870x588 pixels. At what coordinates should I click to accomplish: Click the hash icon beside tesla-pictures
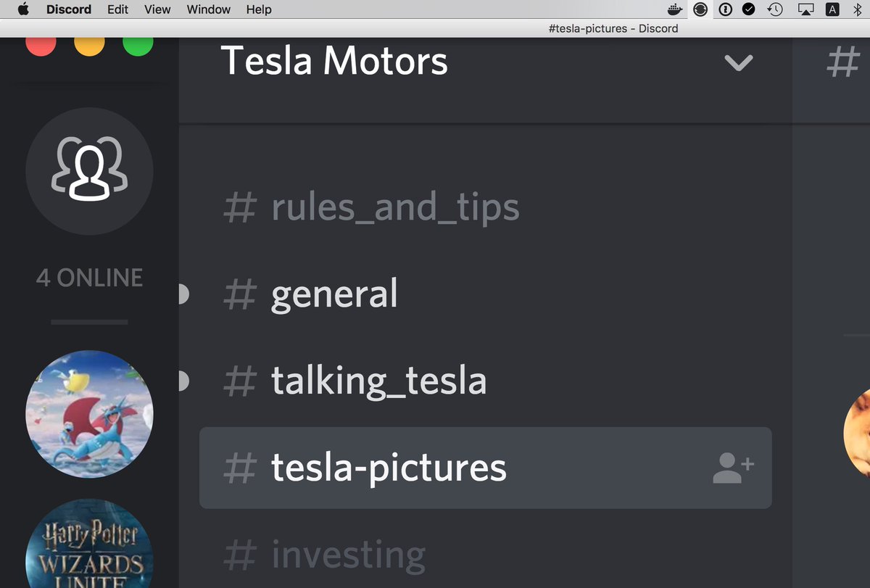point(240,468)
